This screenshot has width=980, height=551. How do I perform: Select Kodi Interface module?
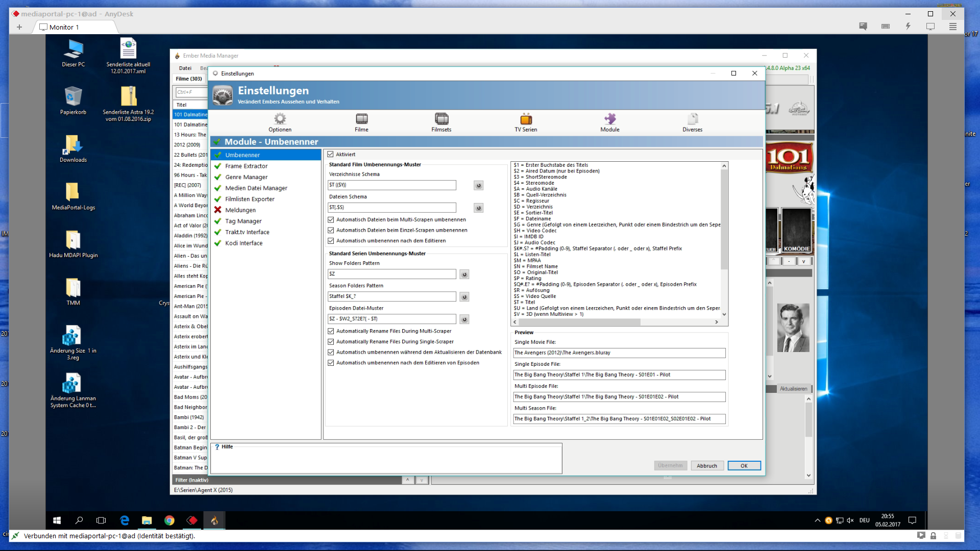pos(266,243)
